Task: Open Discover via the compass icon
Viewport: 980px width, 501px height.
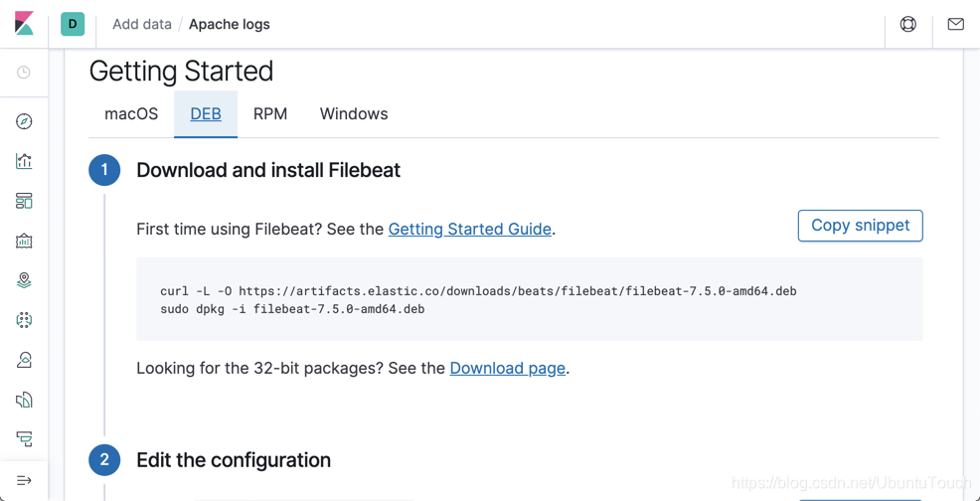Action: coord(24,121)
